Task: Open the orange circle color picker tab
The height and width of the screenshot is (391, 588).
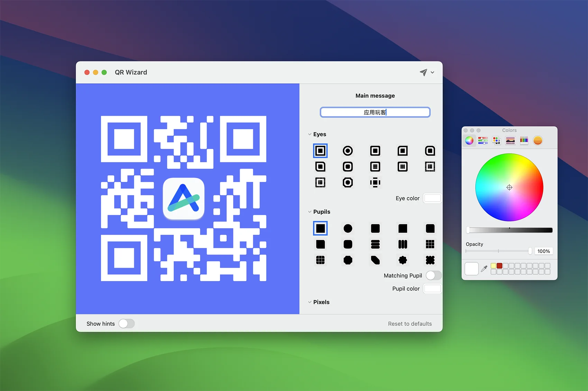Action: point(538,140)
